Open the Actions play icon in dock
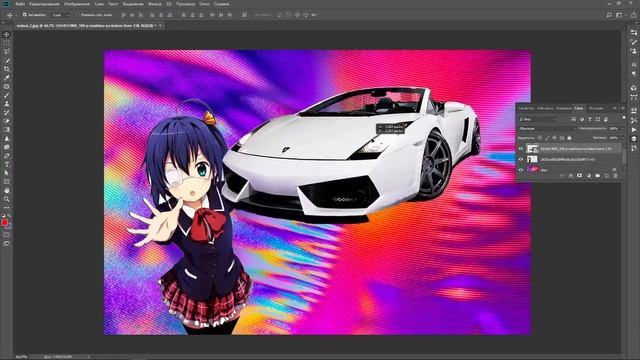The height and width of the screenshot is (360, 640). [x=633, y=129]
